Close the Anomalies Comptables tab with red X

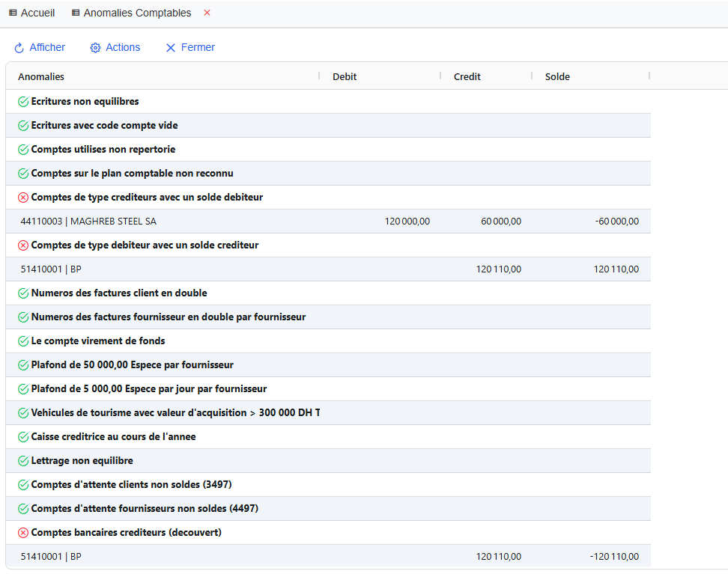207,13
